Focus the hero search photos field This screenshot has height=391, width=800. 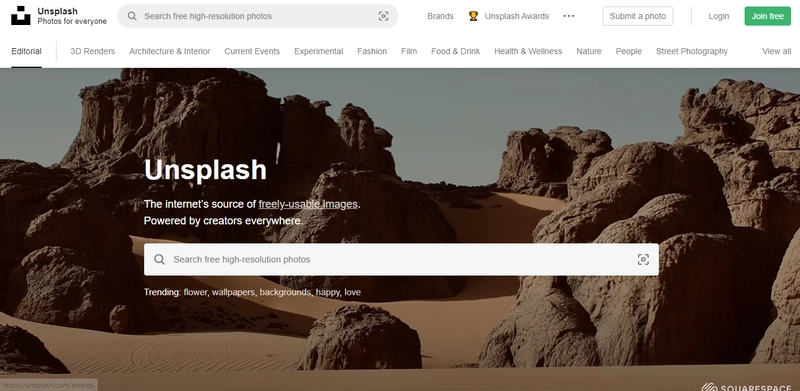(401, 259)
